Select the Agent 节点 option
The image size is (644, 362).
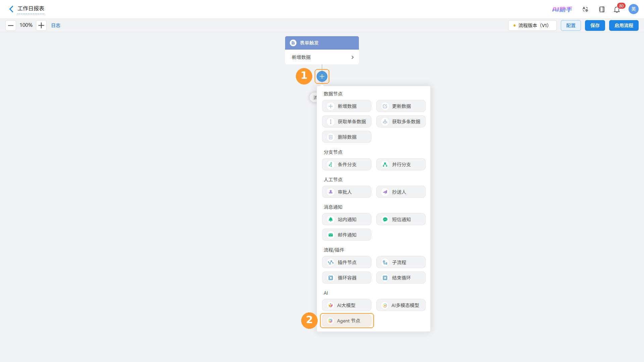(347, 321)
